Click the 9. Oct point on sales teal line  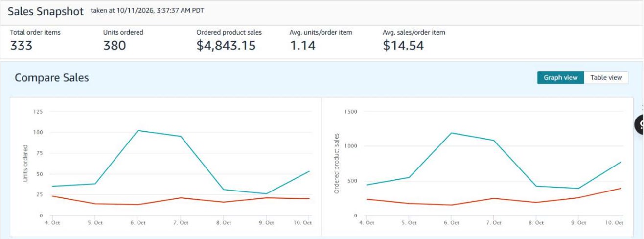tap(579, 189)
